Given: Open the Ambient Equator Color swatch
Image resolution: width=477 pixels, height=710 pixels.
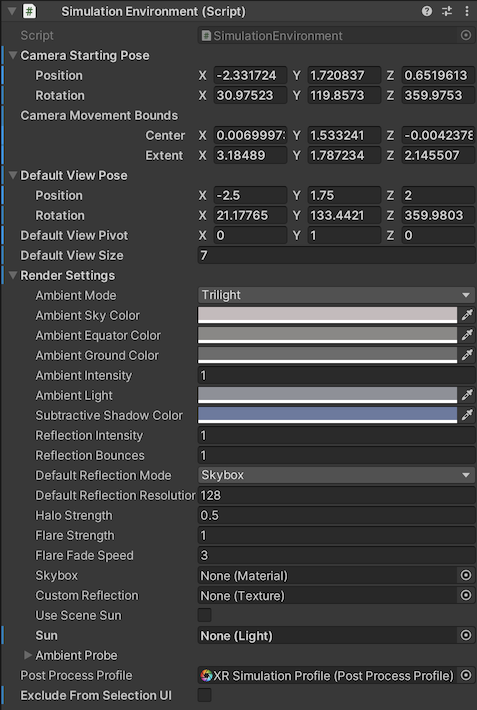Looking at the screenshot, I should pyautogui.click(x=328, y=335).
